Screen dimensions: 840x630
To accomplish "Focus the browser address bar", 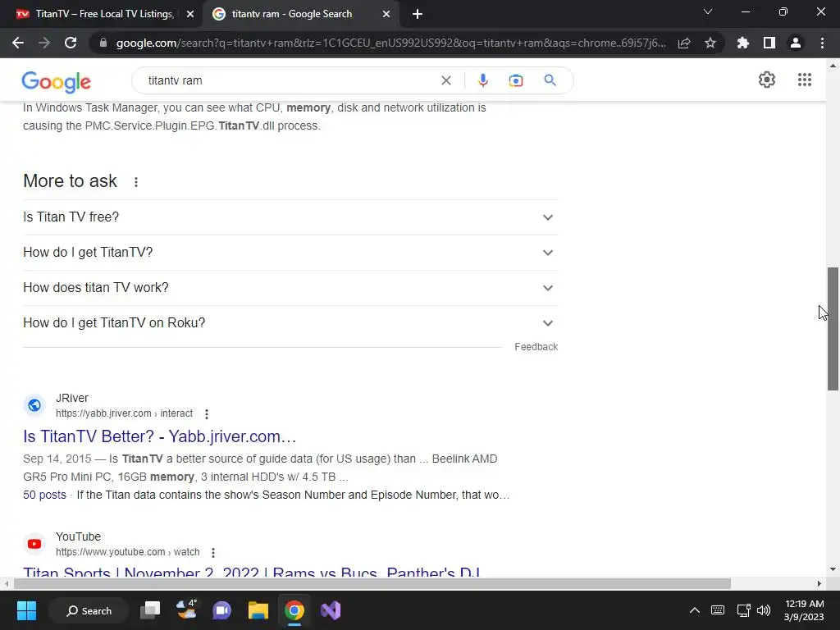I will [391, 43].
